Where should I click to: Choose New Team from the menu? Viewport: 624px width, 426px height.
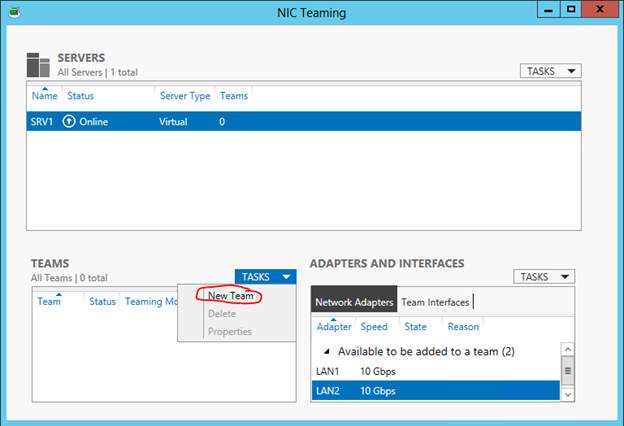click(x=230, y=296)
